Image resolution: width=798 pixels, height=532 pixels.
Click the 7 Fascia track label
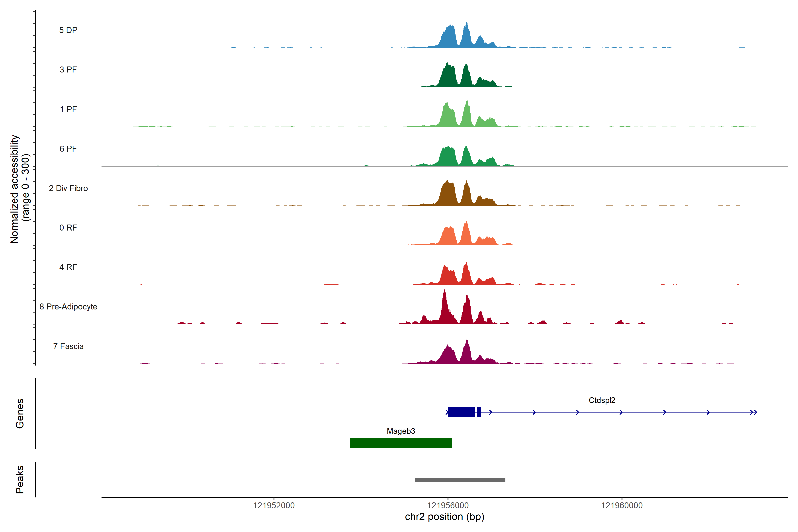click(x=68, y=346)
